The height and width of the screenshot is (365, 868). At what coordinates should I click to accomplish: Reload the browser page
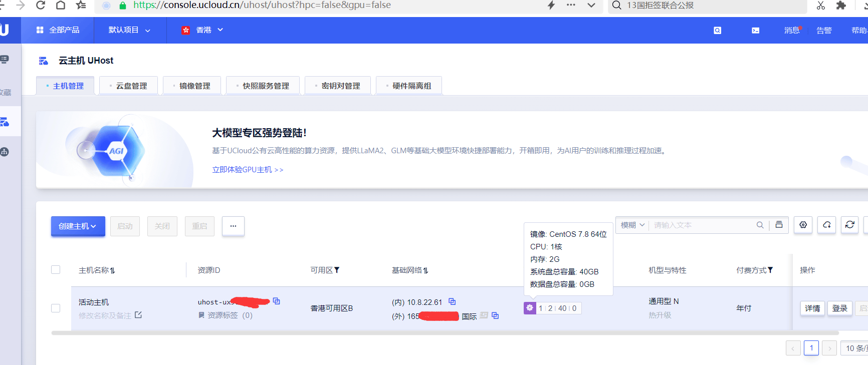point(41,5)
